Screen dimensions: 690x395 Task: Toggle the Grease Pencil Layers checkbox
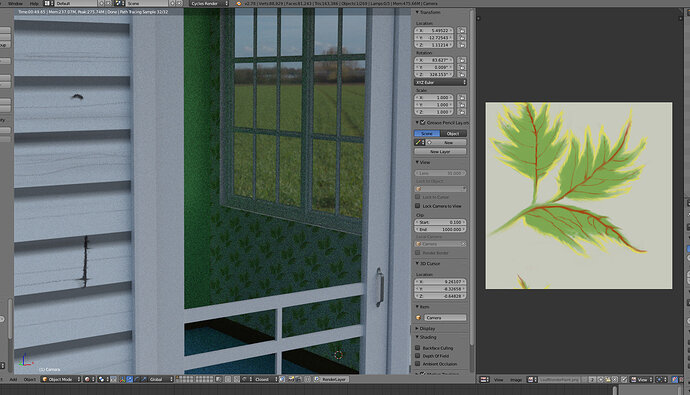click(x=422, y=122)
